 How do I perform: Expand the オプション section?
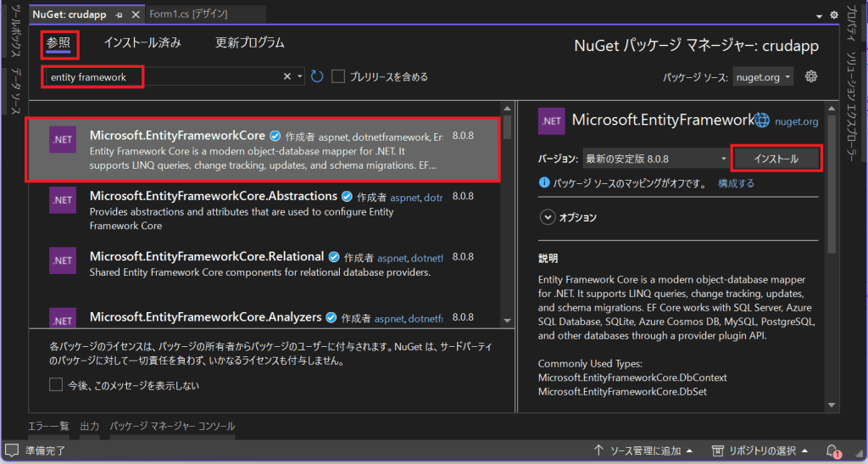point(547,217)
